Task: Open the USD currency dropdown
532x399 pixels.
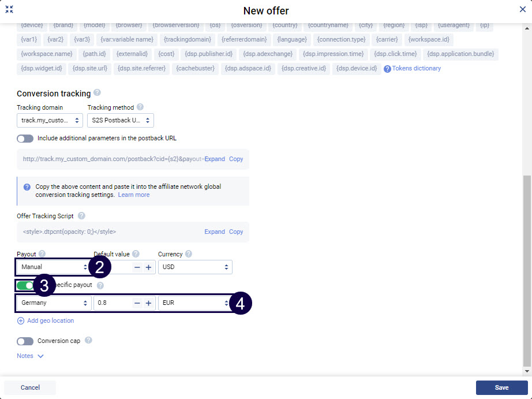Action: click(x=195, y=267)
